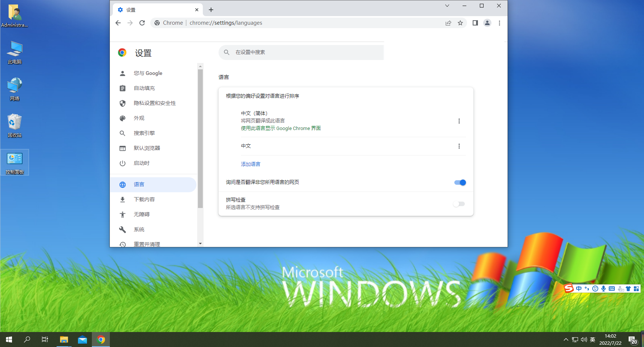Image resolution: width=644 pixels, height=347 pixels.
Task: Click inside the 在设置中搜索 search field
Action: [x=301, y=52]
